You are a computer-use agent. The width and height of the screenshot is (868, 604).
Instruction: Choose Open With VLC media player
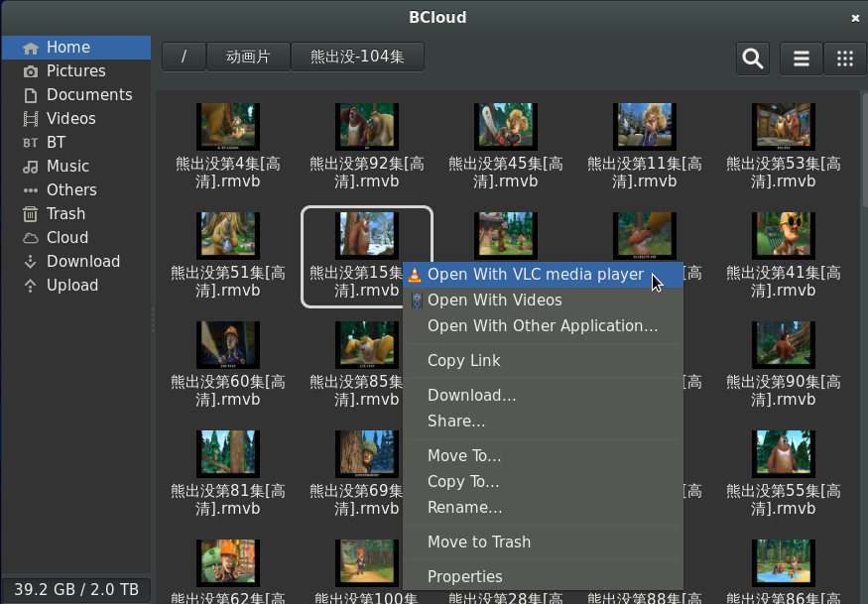pos(535,275)
